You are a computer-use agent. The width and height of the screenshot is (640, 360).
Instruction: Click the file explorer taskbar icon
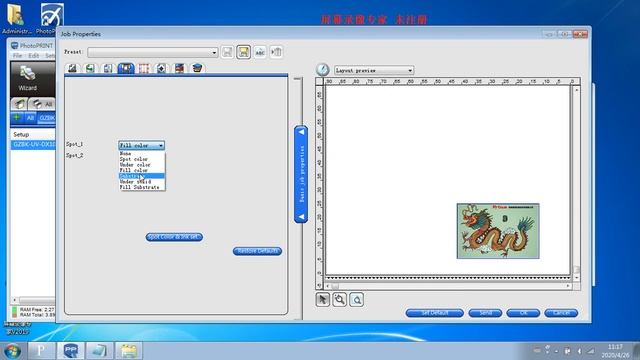129,351
